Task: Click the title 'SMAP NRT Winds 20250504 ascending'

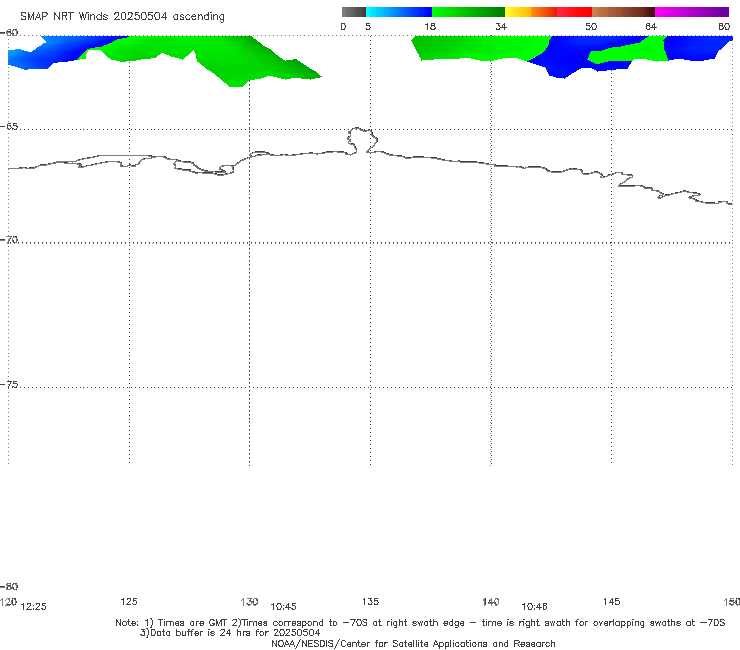Action: pos(122,17)
